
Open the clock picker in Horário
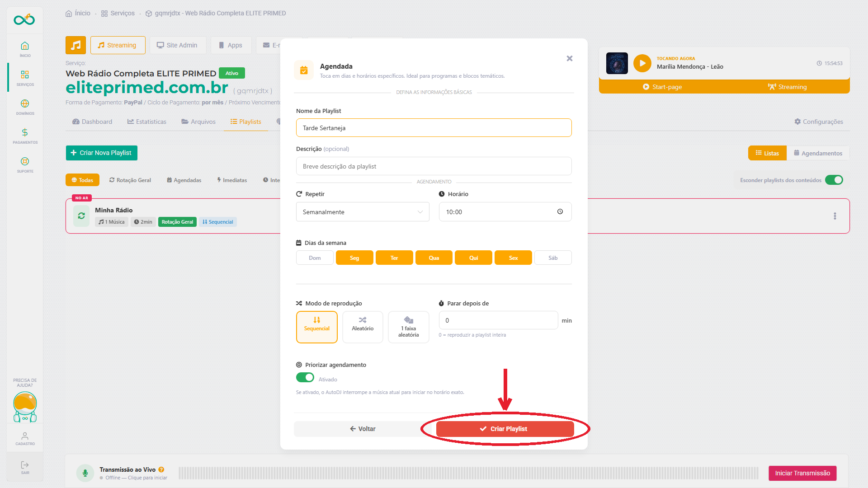click(x=560, y=211)
